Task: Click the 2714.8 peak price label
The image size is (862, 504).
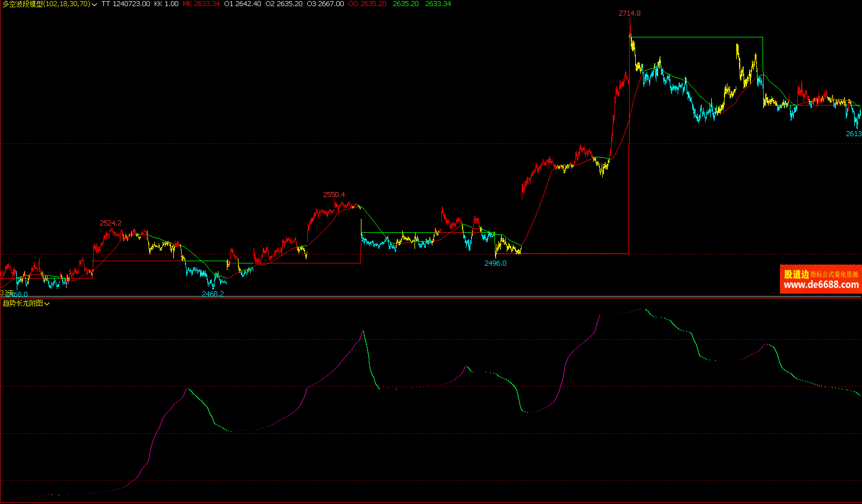Action: point(629,13)
